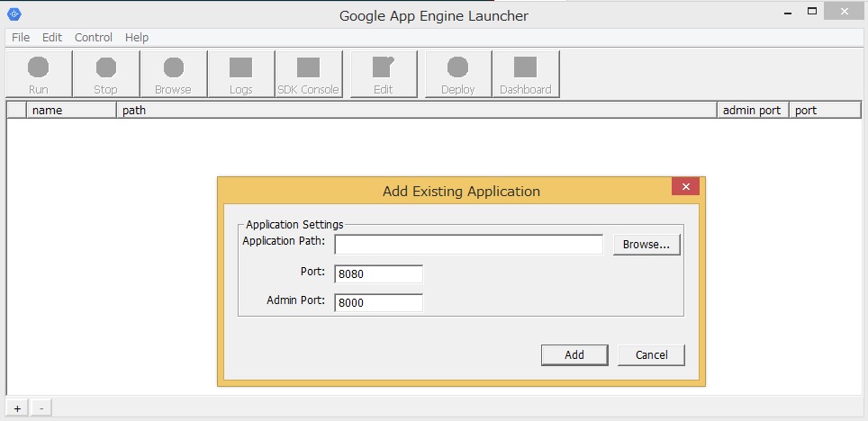This screenshot has width=868, height=421.
Task: Click the Cancel button
Action: (x=651, y=355)
